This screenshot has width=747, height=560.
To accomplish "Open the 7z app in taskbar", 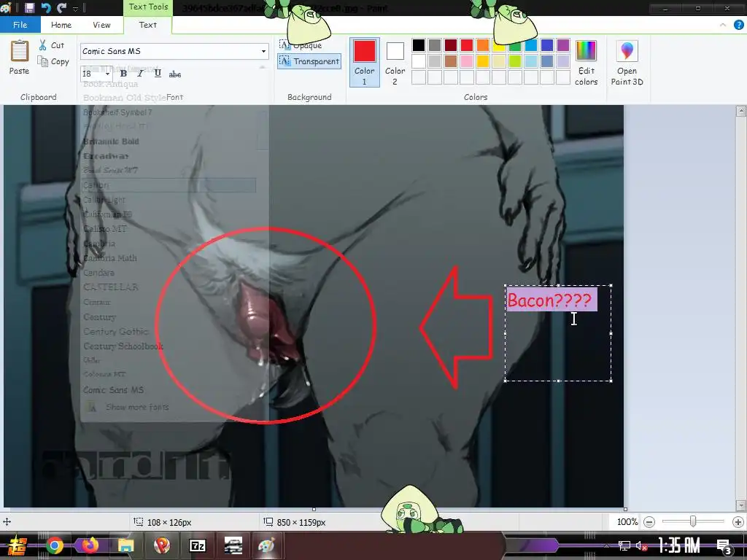I will point(197,545).
